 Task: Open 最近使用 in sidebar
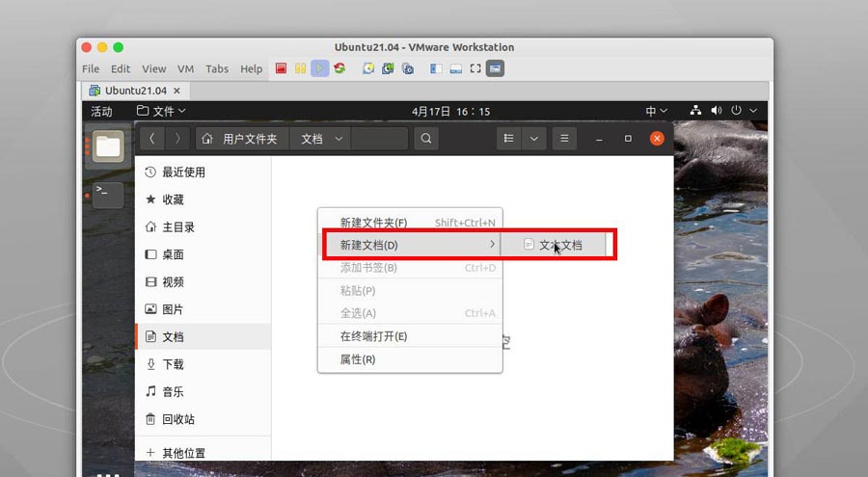[x=203, y=172]
